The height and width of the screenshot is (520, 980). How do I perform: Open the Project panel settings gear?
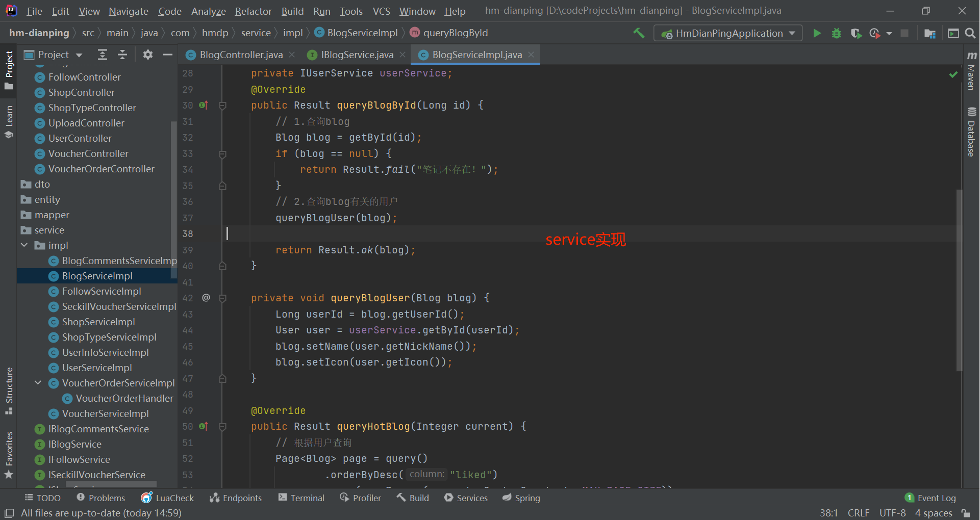(148, 55)
